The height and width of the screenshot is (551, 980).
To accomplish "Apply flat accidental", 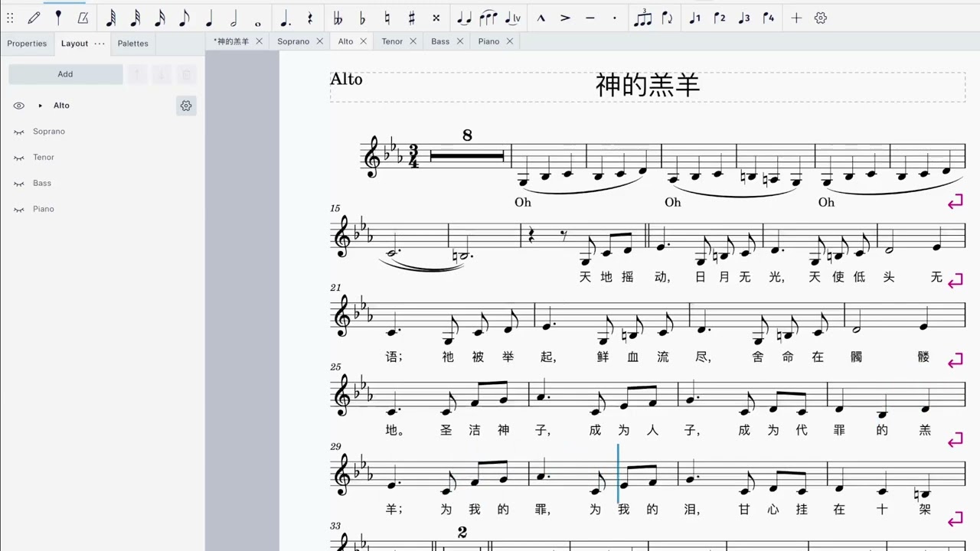I will tap(362, 18).
